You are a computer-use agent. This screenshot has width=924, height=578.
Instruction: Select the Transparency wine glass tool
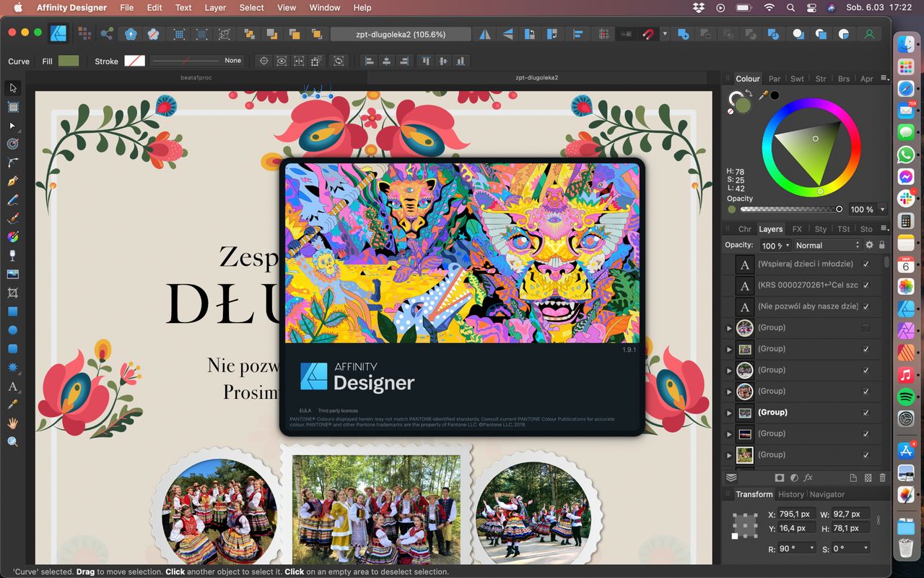coord(13,256)
